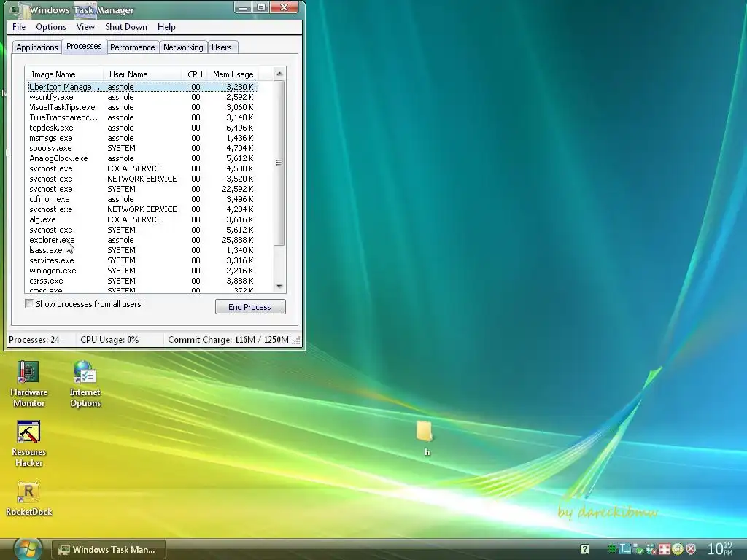Select the topdesk.exe process

pos(143,128)
